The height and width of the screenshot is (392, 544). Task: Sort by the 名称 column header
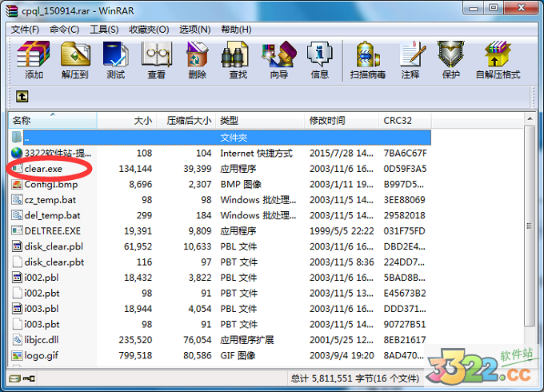(52, 120)
